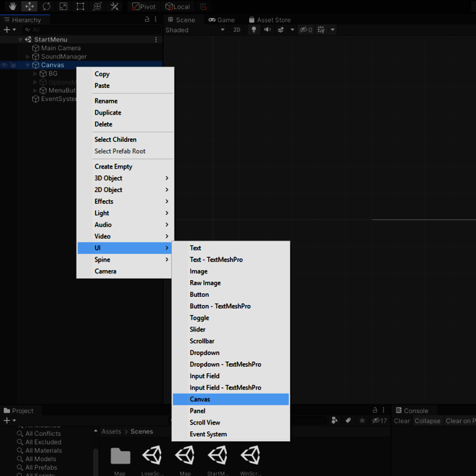Select Text - TextMeshPro in UI submenu
This screenshot has width=476, height=476.
coord(231,260)
